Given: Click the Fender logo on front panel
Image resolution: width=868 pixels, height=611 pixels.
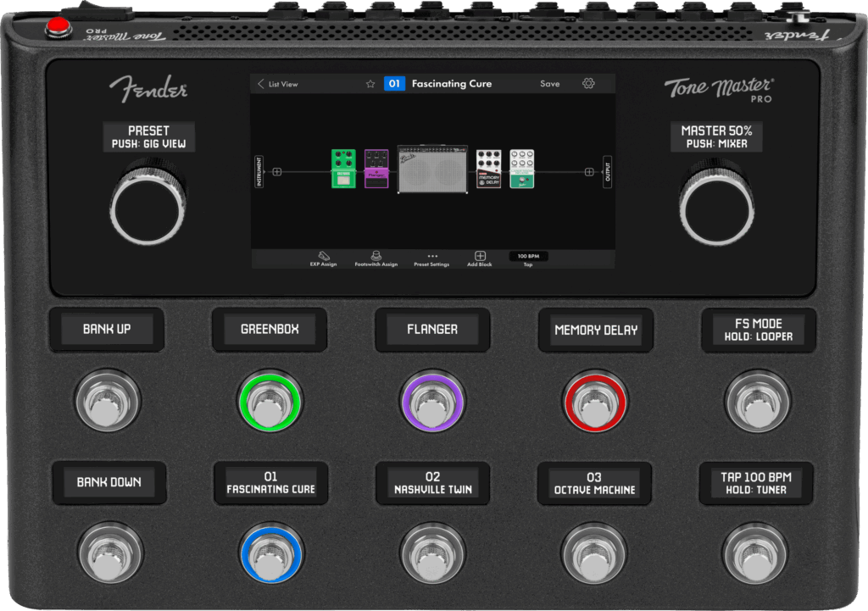Looking at the screenshot, I should (x=148, y=88).
